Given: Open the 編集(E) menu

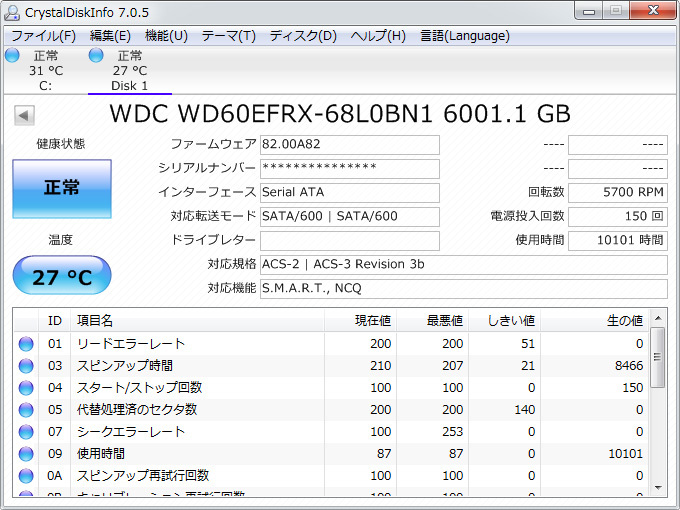Looking at the screenshot, I should (110, 36).
